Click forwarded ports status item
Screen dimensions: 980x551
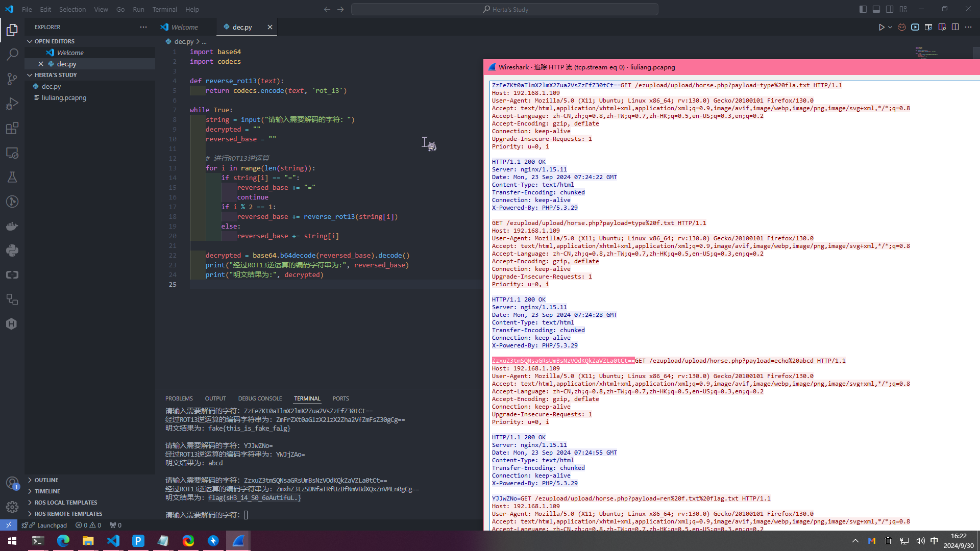tap(115, 525)
